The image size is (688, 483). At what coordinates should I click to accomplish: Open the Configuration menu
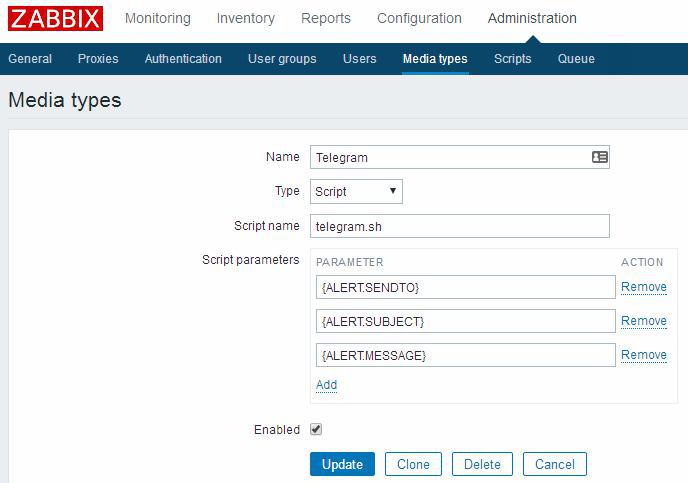click(419, 18)
